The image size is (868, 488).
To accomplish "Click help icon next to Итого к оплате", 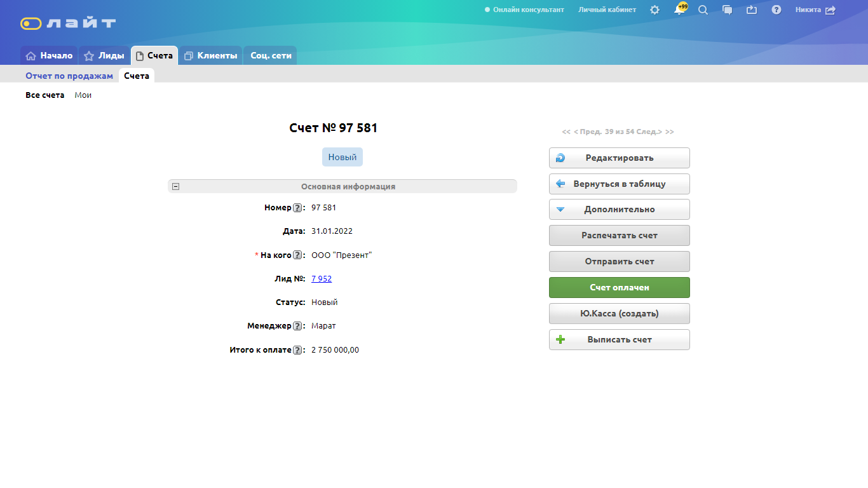I will (x=297, y=350).
